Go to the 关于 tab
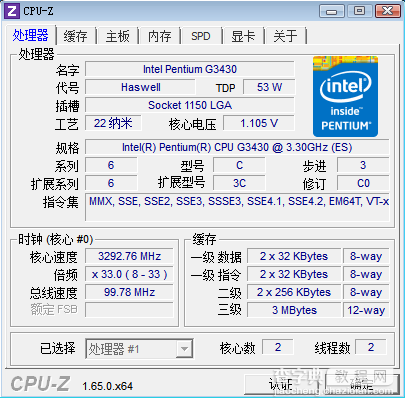 285,36
